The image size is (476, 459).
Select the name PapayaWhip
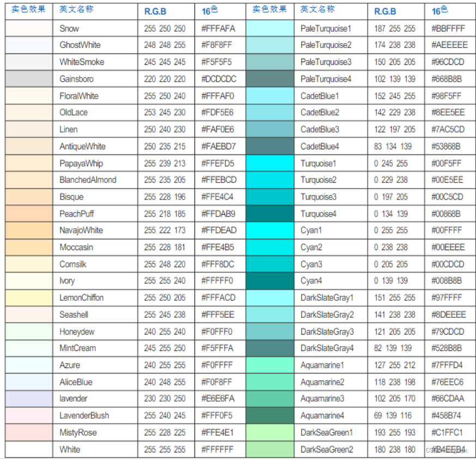[x=81, y=164]
